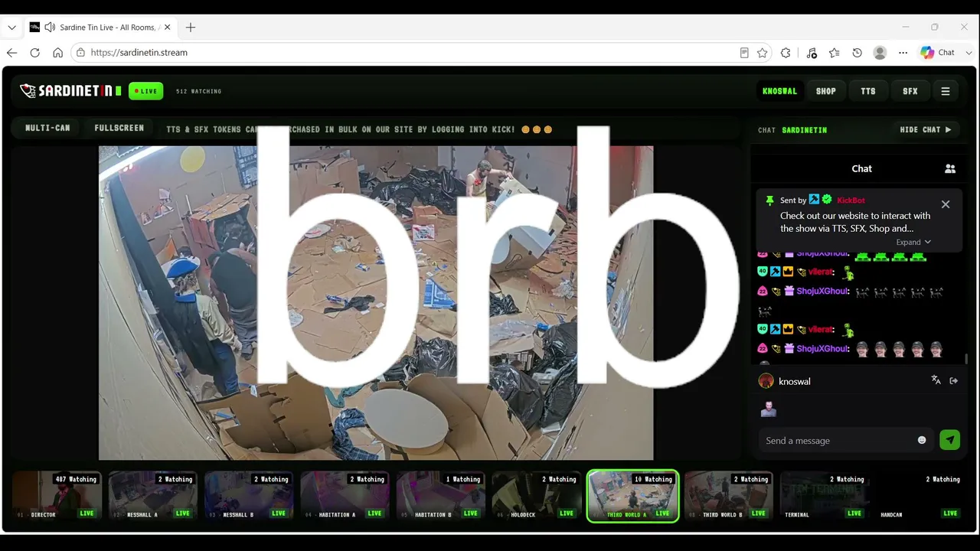Click the chat logout icon beside knoswal
The width and height of the screenshot is (980, 551).
tap(953, 380)
